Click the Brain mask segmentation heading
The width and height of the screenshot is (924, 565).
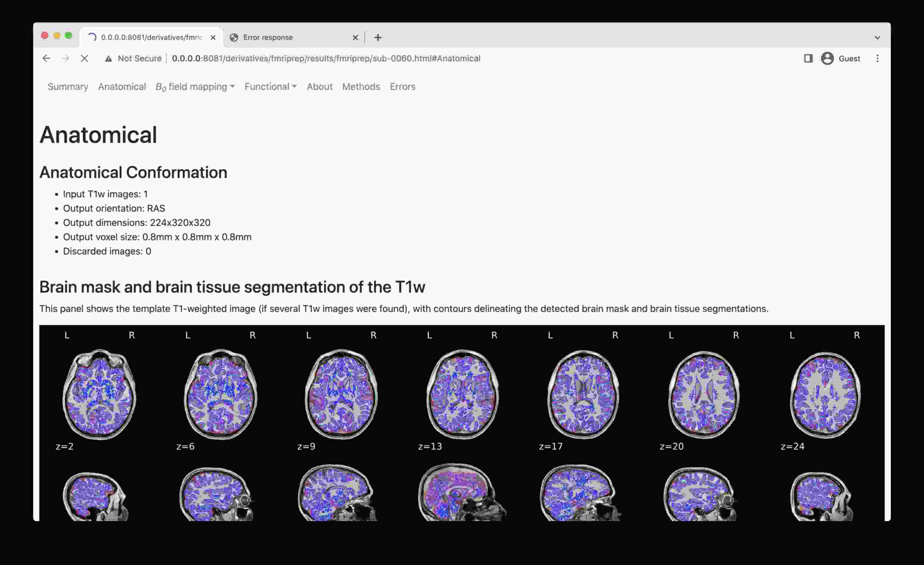[232, 287]
